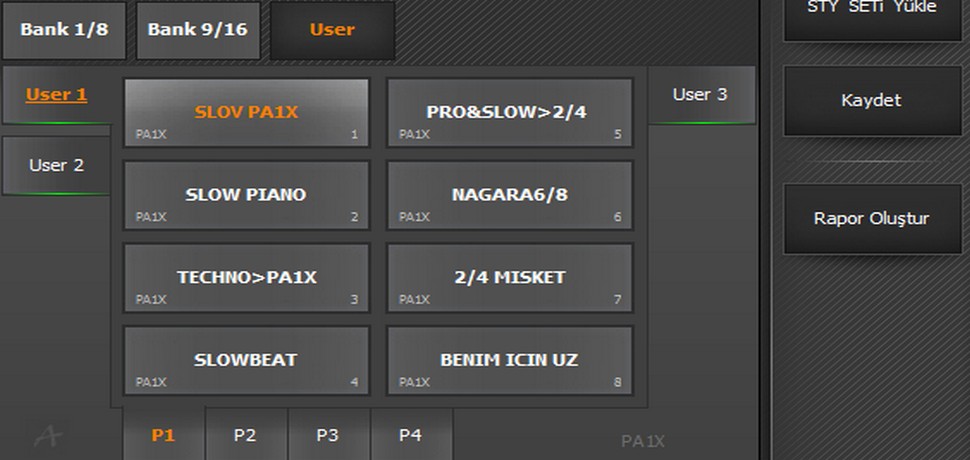Go to page P2
This screenshot has width=970, height=460.
[245, 435]
